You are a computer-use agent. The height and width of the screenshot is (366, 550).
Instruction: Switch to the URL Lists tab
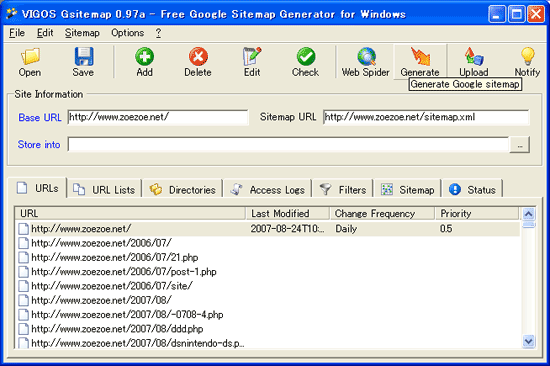tap(104, 190)
